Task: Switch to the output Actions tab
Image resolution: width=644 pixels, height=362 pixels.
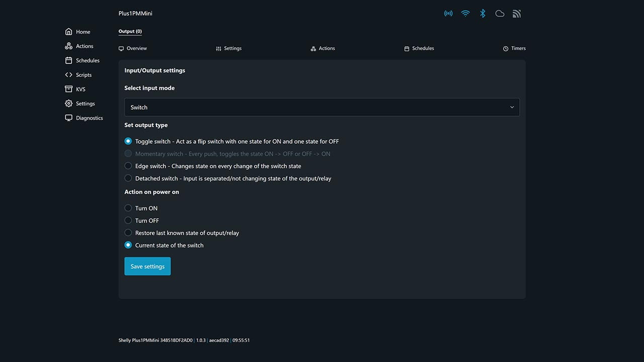Action: (323, 48)
